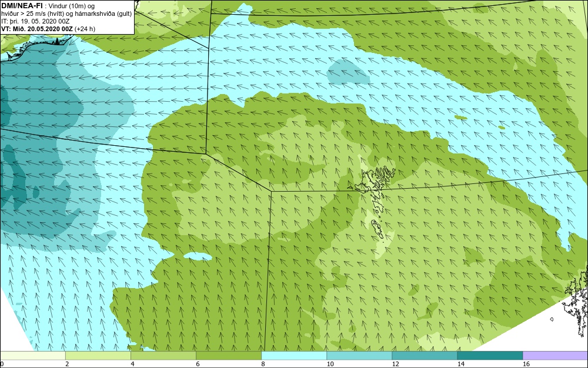The height and width of the screenshot is (368, 588).
Task: Click the legend label '4'
Action: tap(133, 364)
